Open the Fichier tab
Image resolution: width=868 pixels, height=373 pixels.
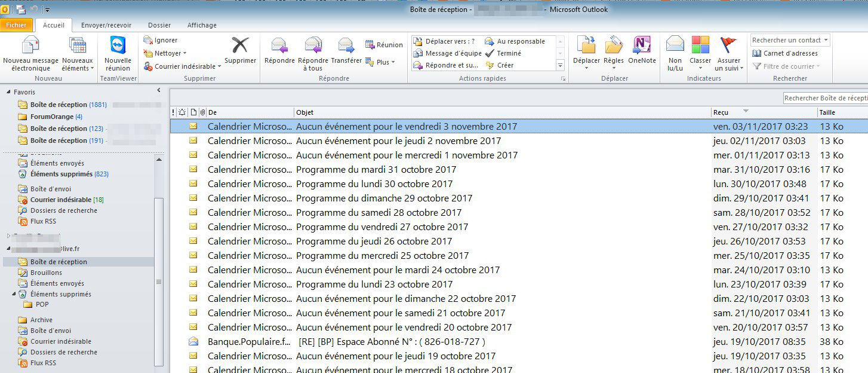[x=16, y=25]
